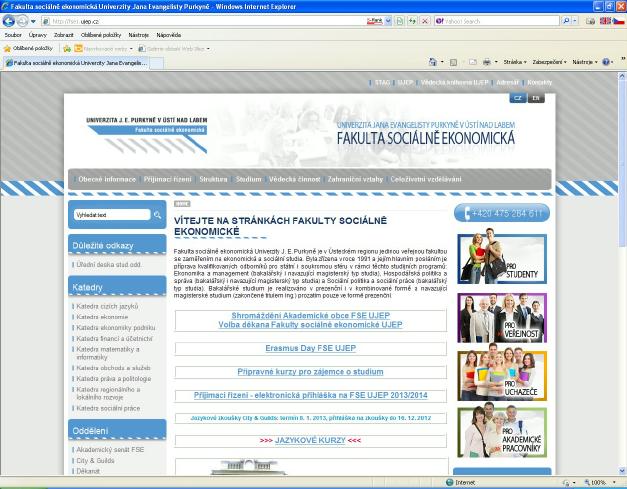Open the Nápověda menu
The width and height of the screenshot is (627, 489).
coord(169,35)
